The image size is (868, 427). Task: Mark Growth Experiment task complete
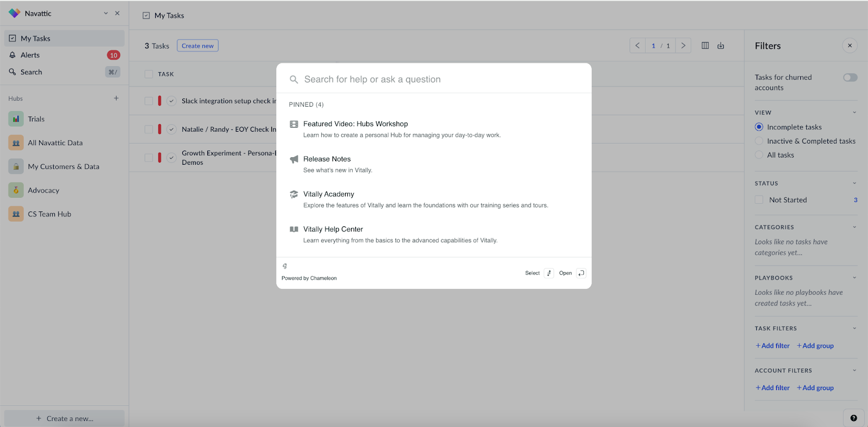pyautogui.click(x=171, y=158)
